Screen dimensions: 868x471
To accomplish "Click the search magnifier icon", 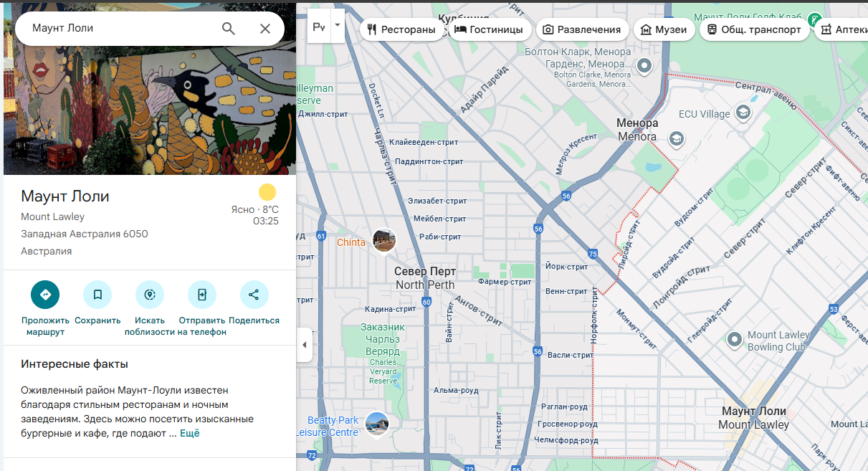I will click(229, 29).
